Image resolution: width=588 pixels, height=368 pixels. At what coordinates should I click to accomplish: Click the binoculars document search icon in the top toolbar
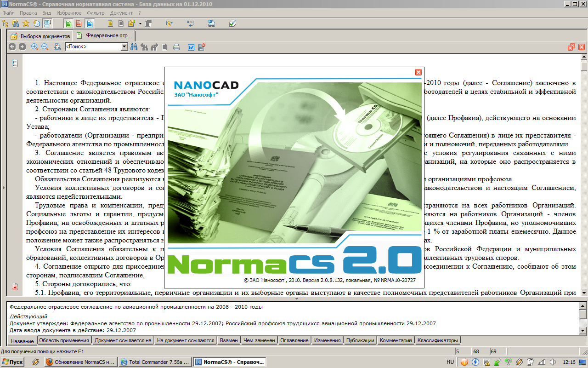click(x=16, y=23)
